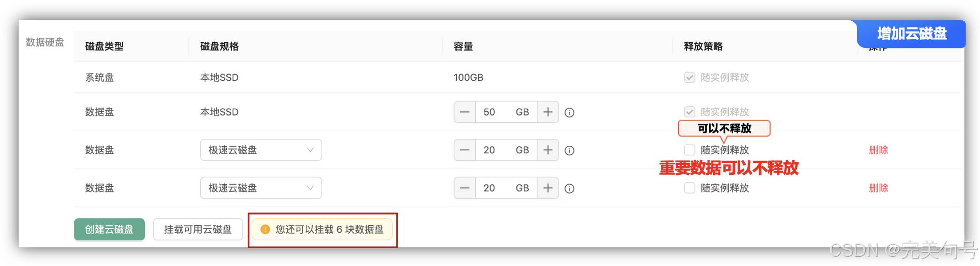Click plus on last 20 GB data disk
The image size is (980, 266).
coord(548,188)
